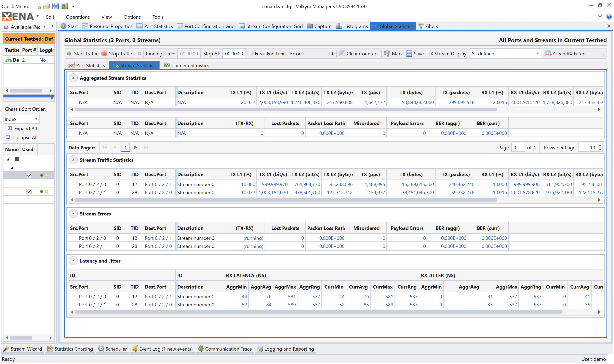The height and width of the screenshot is (364, 614).
Task: Click the Page number input field
Action: pos(518,148)
